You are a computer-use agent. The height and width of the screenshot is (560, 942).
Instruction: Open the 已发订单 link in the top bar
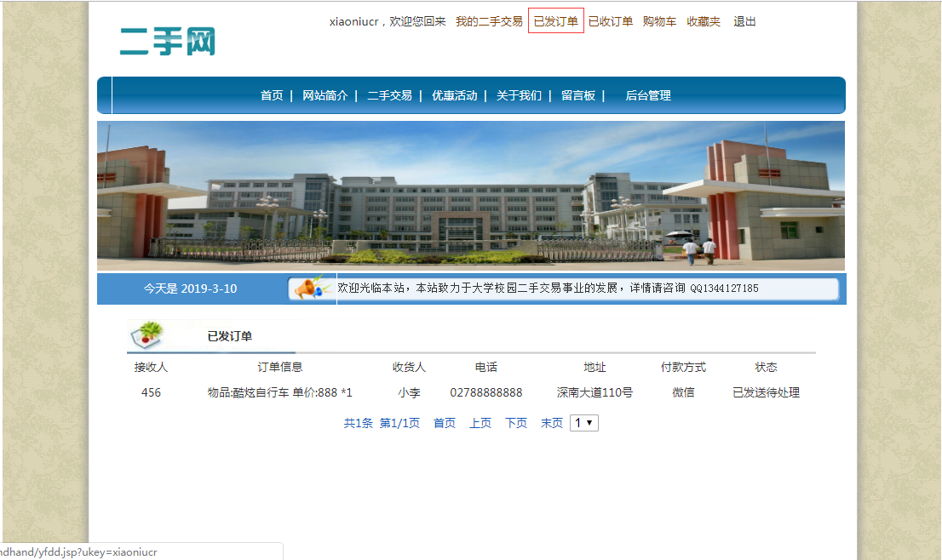pos(556,21)
